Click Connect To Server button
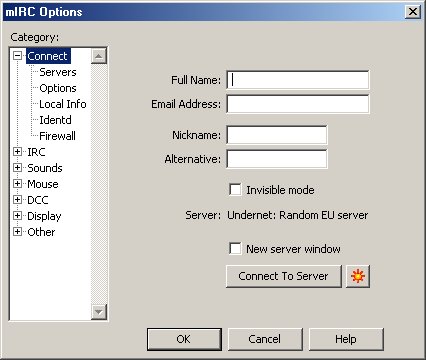 click(284, 276)
